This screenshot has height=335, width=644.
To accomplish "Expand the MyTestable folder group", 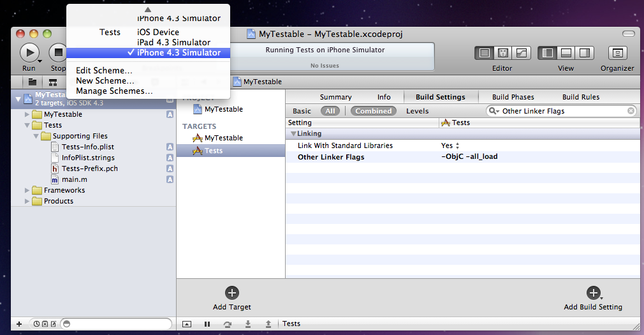I will (x=27, y=114).
